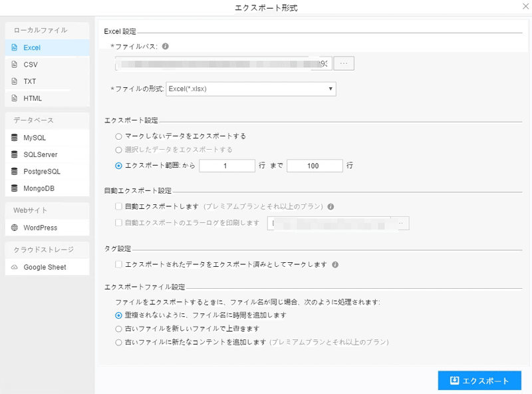532x394 pixels.
Task: Click the CSV file icon in sidebar
Action: [x=15, y=65]
